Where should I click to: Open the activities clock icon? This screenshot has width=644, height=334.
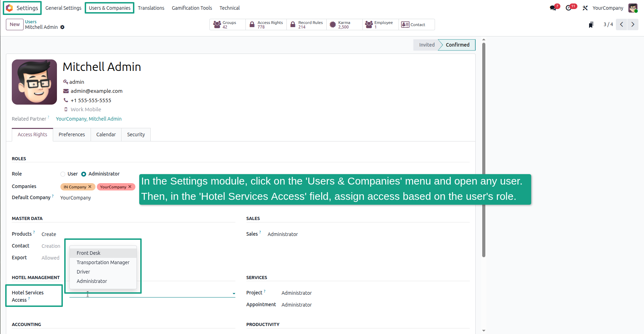(569, 8)
